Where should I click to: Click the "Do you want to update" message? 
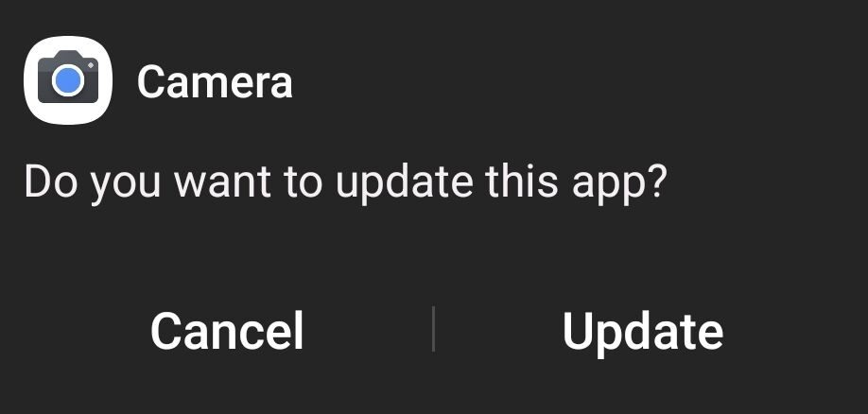coord(346,183)
